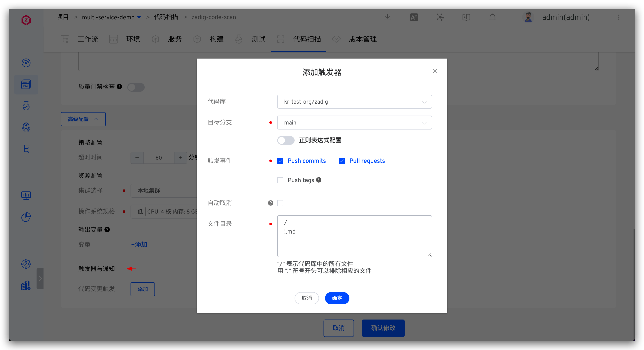Decrease timeout with the minus stepper
Screen dimensions: 644x350
coord(137,158)
